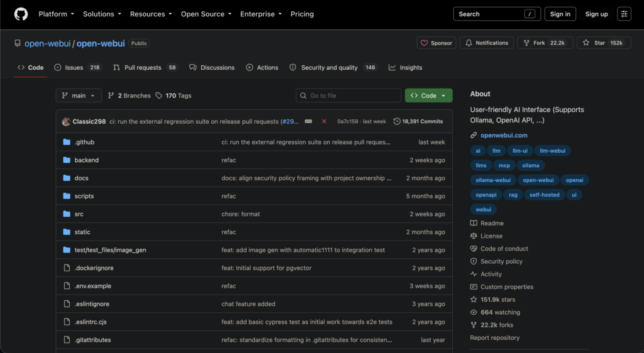Open the 170 Tags link
This screenshot has height=353, width=644.
(x=174, y=95)
